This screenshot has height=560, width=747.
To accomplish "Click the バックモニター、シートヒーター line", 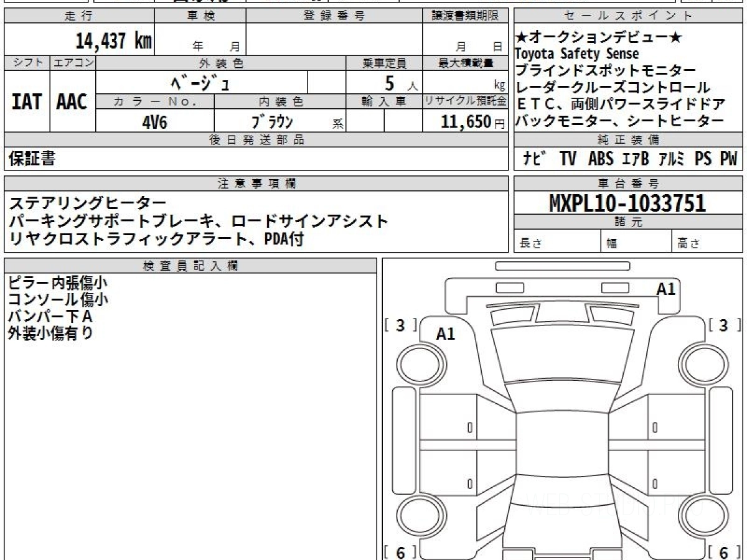I will (x=620, y=121).
